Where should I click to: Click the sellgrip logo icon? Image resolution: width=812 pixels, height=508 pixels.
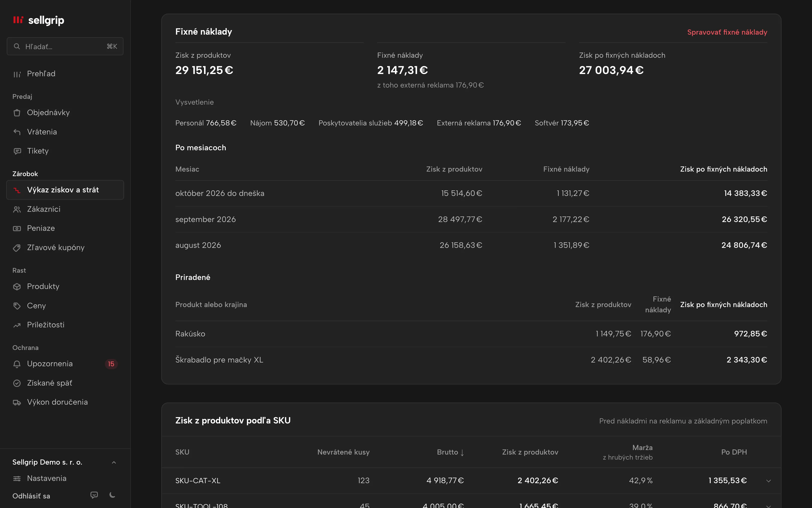18,20
